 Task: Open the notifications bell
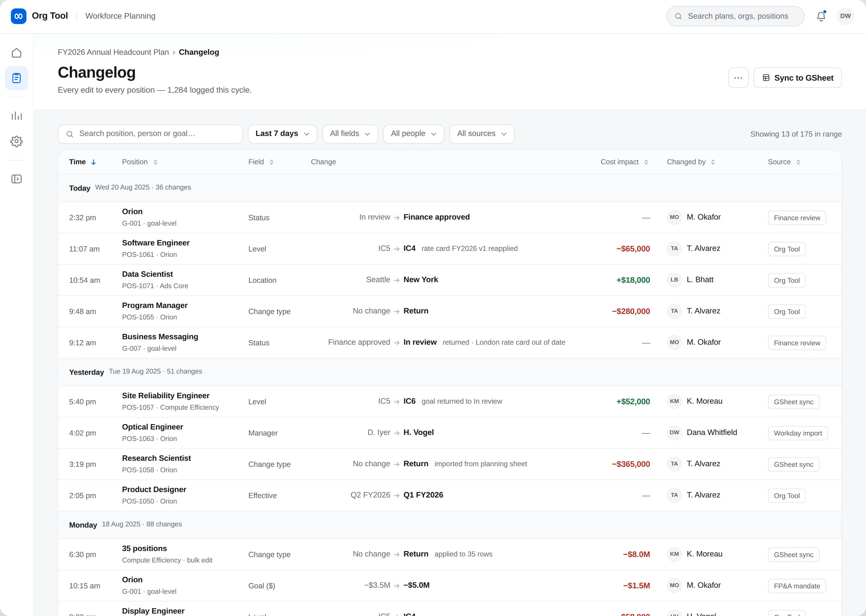[x=821, y=16]
